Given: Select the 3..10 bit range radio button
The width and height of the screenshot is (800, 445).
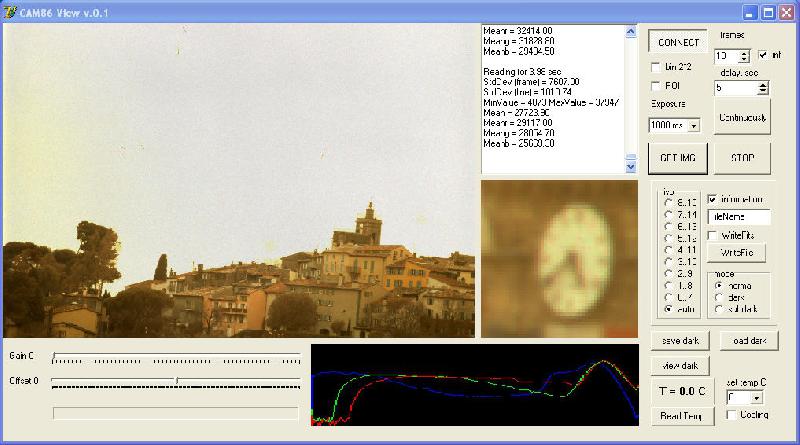Looking at the screenshot, I should coord(668,262).
